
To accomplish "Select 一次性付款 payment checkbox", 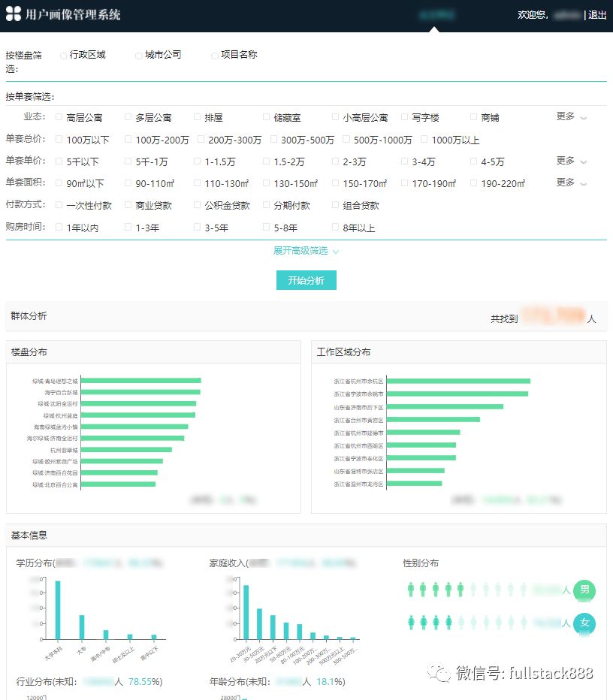I will (59, 205).
